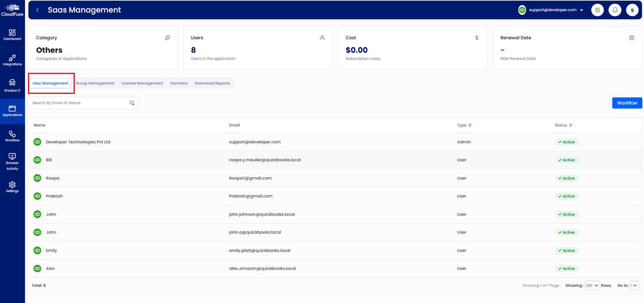
Task: Open the Status column filter
Action: 570,125
